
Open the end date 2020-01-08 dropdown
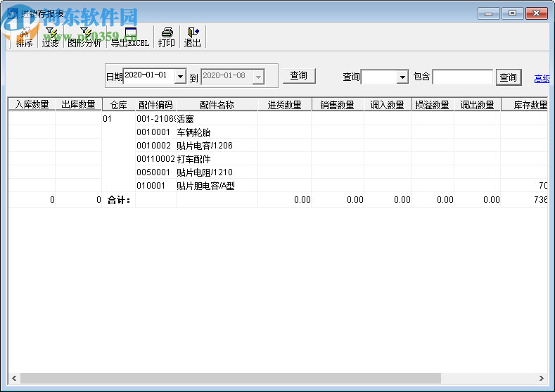pos(258,77)
